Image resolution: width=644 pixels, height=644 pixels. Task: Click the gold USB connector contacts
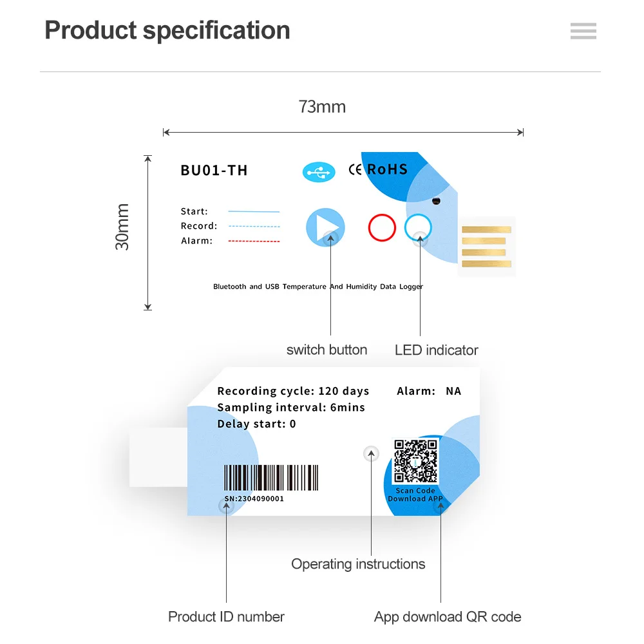[x=486, y=247]
